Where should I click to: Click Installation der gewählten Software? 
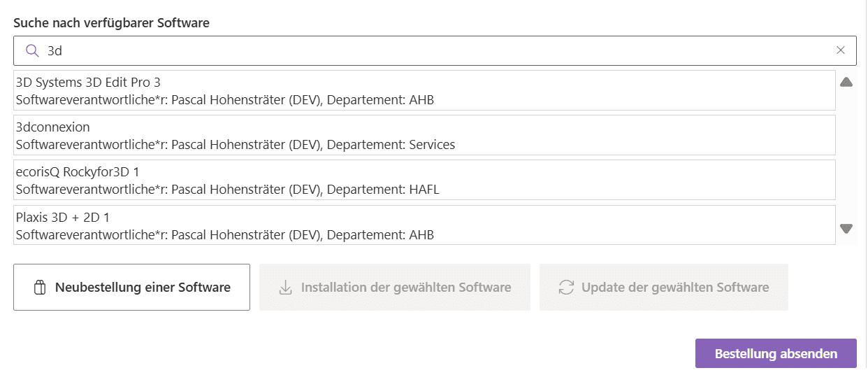(x=395, y=287)
